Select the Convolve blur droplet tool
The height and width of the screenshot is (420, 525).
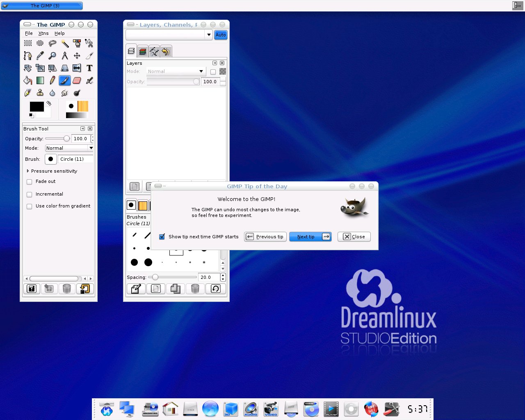point(52,93)
